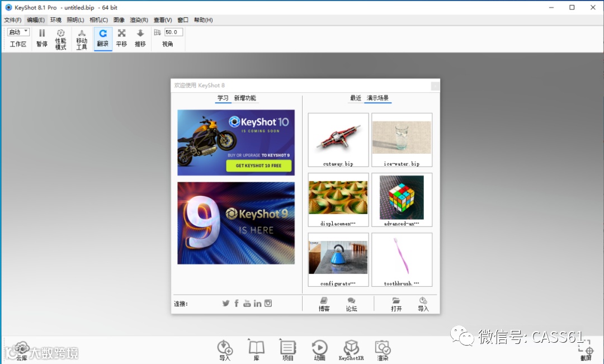Open the 文件(F) menu
This screenshot has width=604, height=364.
pos(13,20)
